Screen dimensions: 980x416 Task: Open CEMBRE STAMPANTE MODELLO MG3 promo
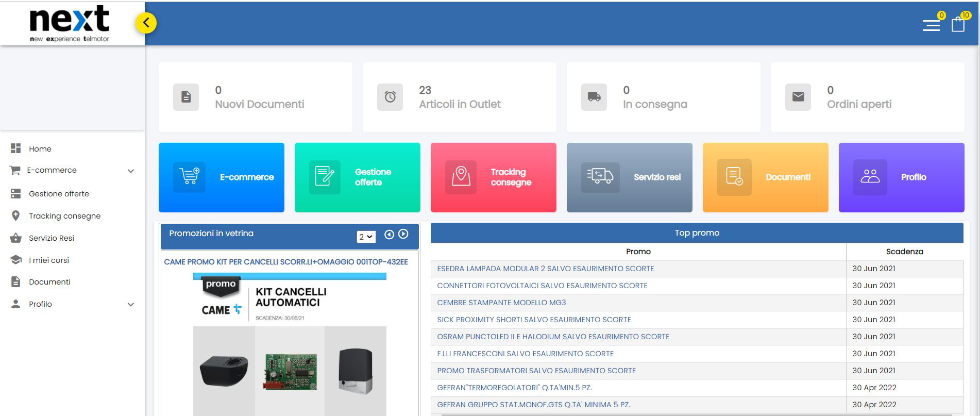[x=501, y=303]
